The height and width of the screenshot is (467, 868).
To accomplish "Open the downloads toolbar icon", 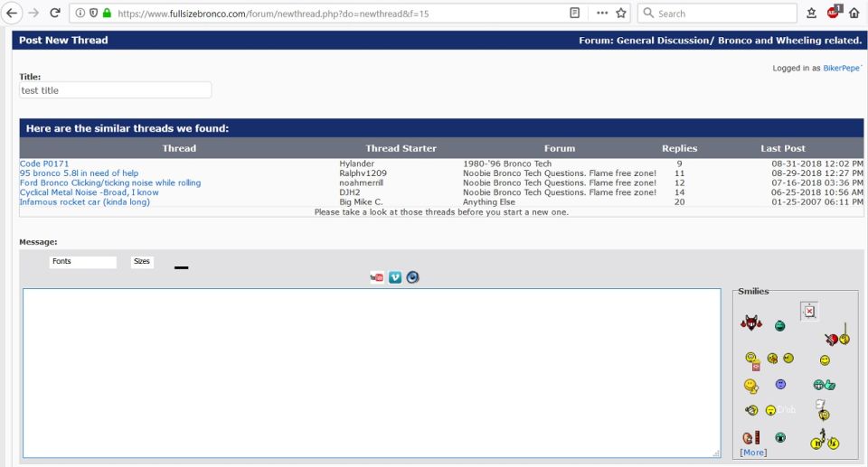I will [x=812, y=13].
